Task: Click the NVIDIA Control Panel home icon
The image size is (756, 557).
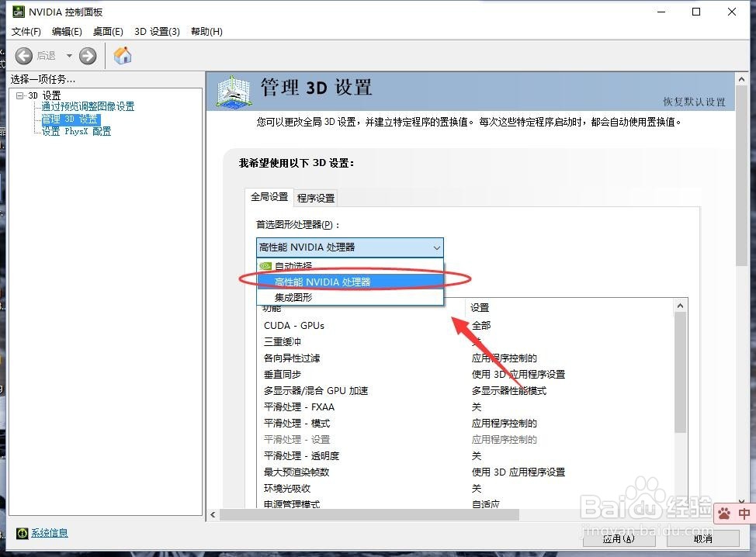Action: (122, 56)
